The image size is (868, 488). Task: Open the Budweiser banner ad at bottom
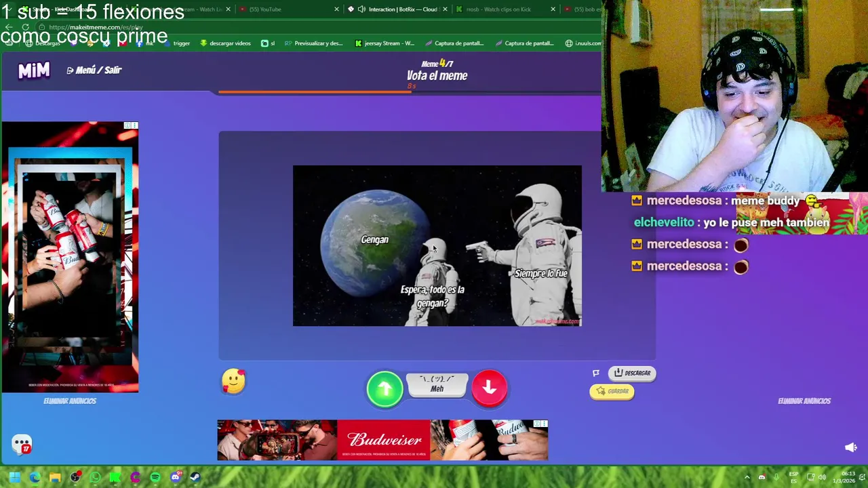pos(382,440)
